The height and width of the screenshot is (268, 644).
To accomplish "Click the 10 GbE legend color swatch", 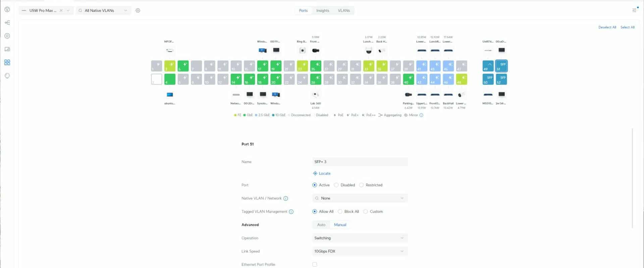I will tap(273, 115).
